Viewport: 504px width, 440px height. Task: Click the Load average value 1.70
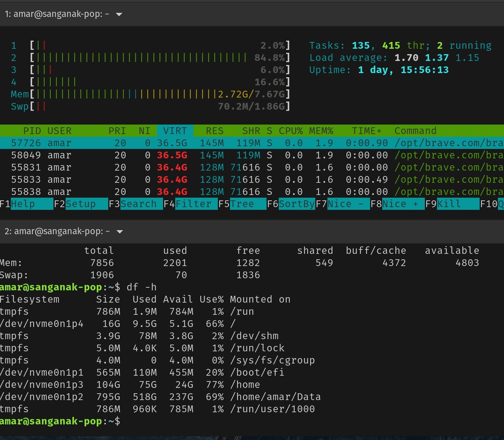[x=407, y=58]
